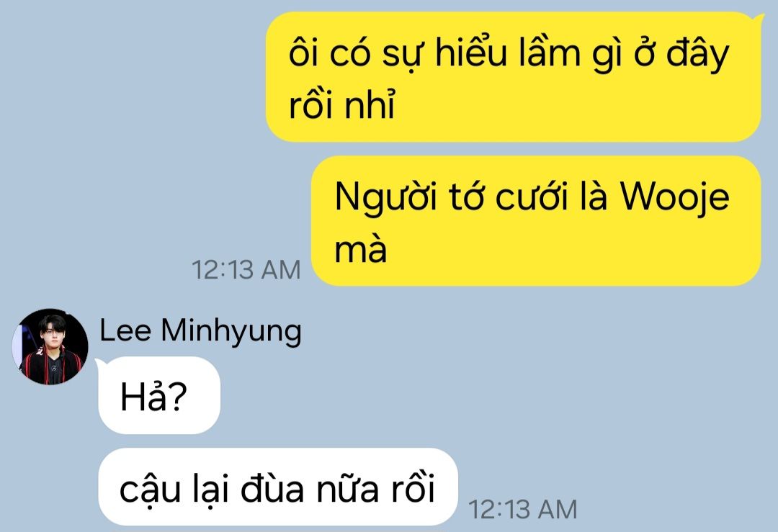Screen dimensions: 778x532
Task: Click the 12:13 AM timestamp beside yellow bubble
Action: click(x=246, y=270)
